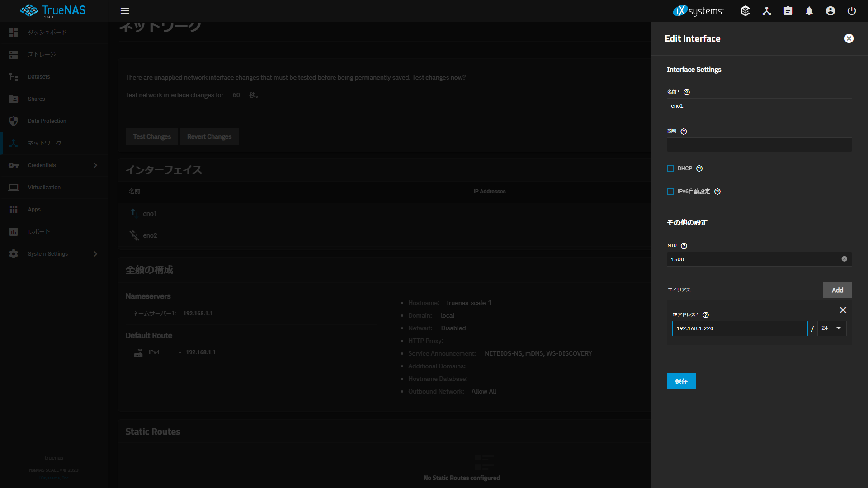This screenshot has width=868, height=488.
Task: Click the help icon next to MTU
Action: click(x=684, y=246)
